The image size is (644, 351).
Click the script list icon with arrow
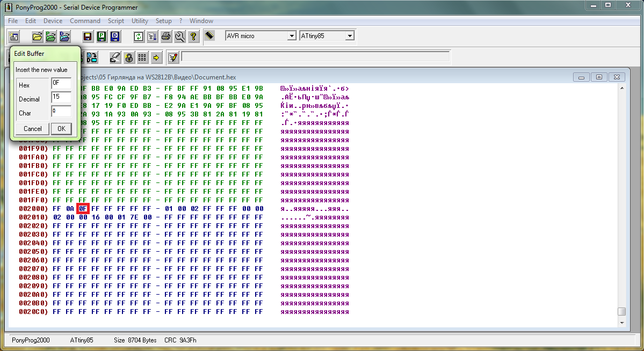(x=153, y=36)
